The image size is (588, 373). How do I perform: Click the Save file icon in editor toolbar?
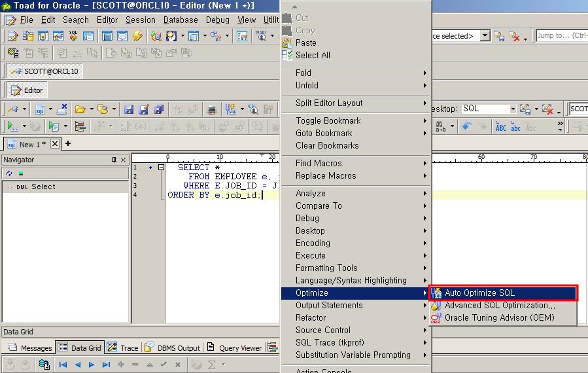click(x=129, y=109)
